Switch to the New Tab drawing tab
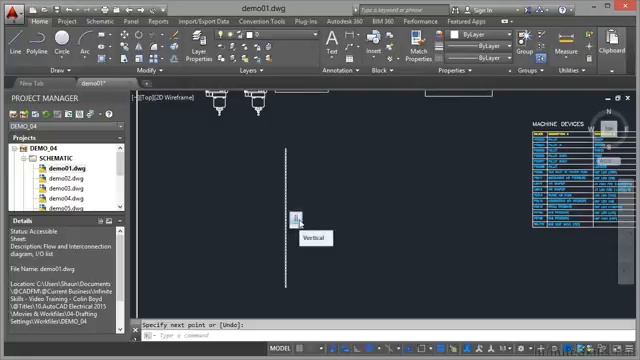 tap(31, 83)
